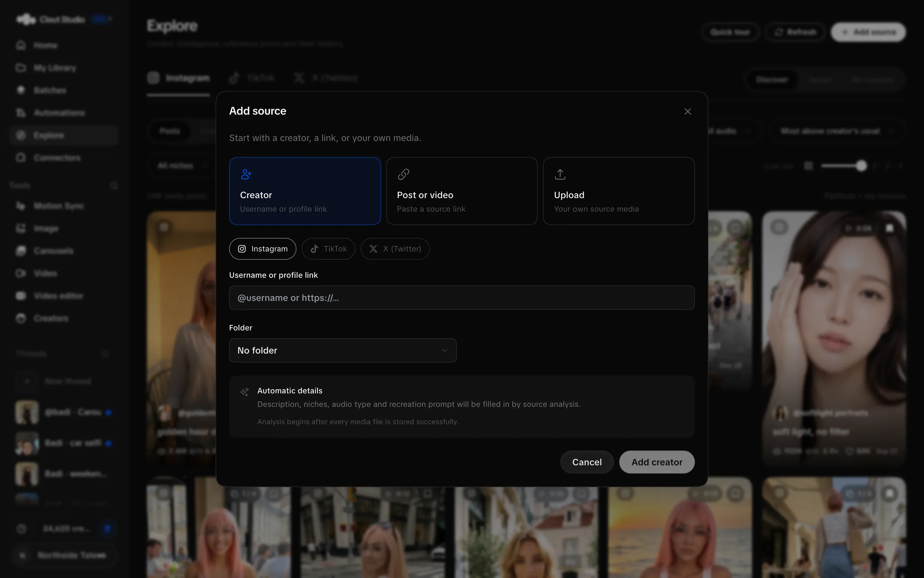Click the X logo icon in chip
924x578 pixels.
[x=373, y=249]
